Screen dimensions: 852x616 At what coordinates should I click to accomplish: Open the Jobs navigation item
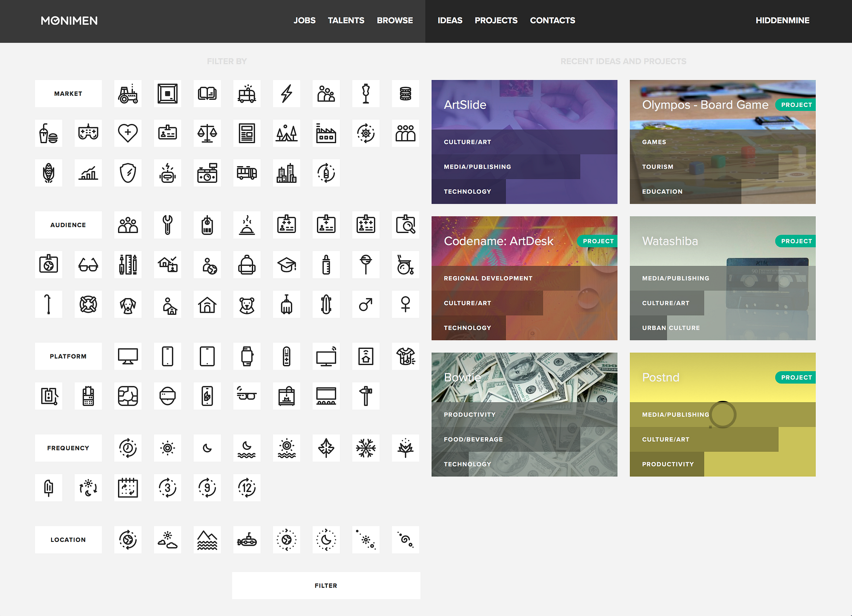click(x=304, y=20)
